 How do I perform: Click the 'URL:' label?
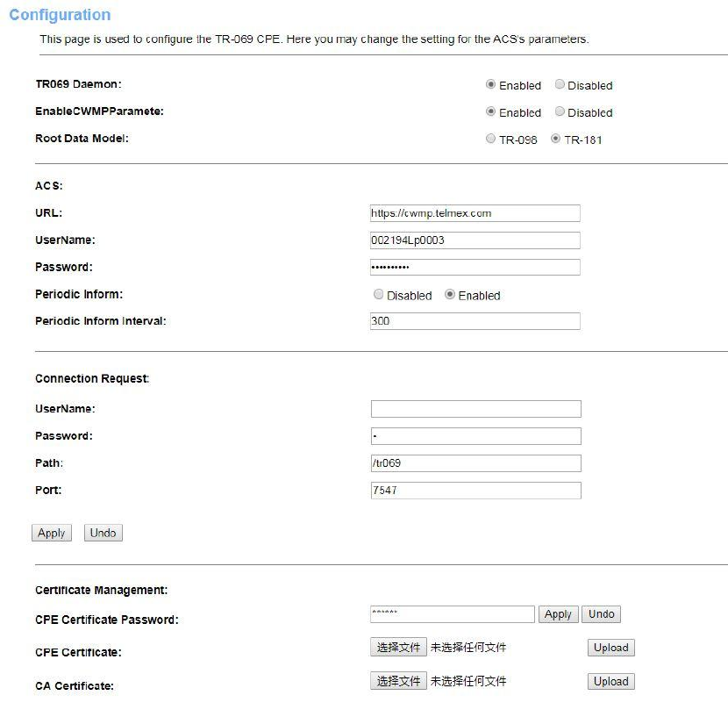click(49, 213)
